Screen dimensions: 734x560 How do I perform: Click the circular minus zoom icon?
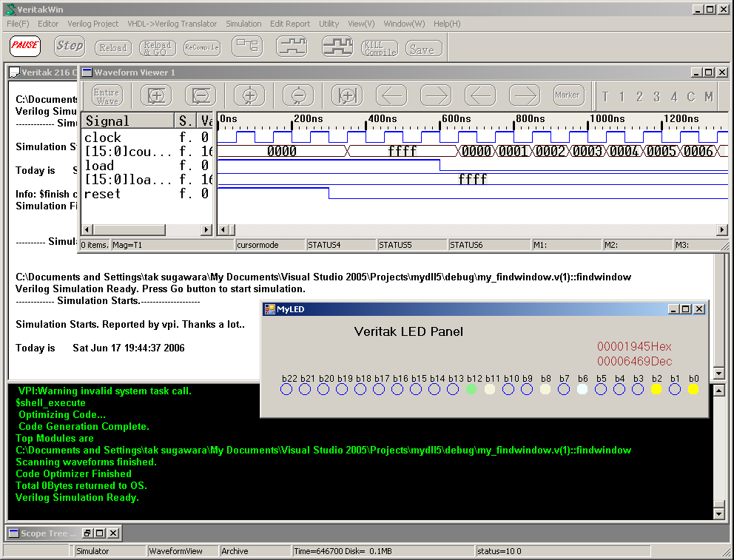[x=298, y=95]
